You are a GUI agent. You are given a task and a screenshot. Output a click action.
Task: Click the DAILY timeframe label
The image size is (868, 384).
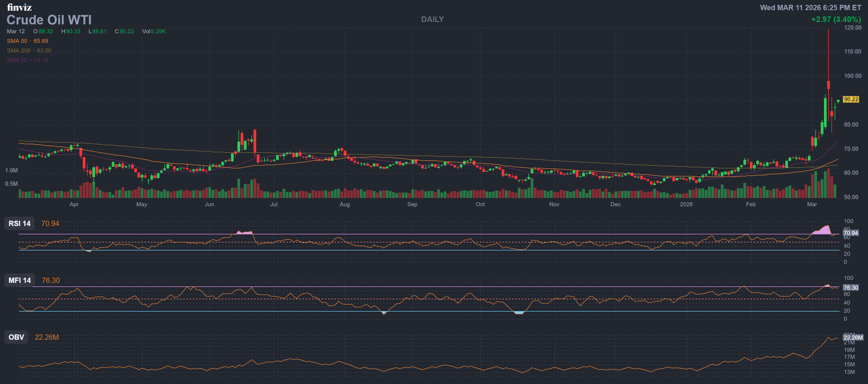point(432,20)
